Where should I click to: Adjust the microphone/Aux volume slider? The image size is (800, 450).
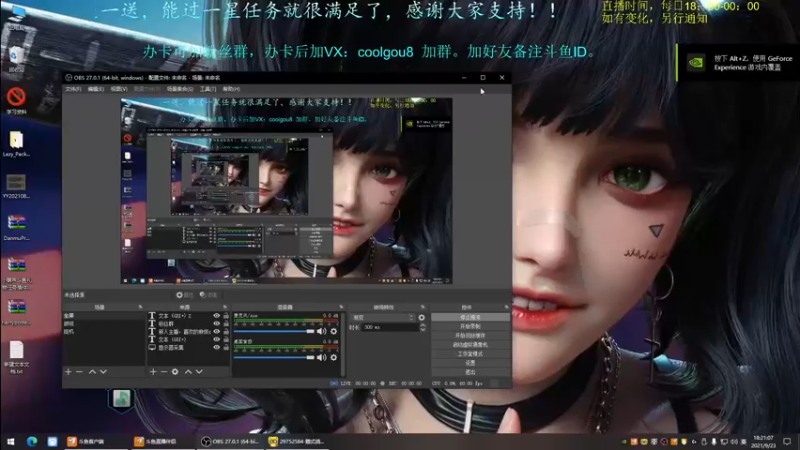pyautogui.click(x=274, y=332)
